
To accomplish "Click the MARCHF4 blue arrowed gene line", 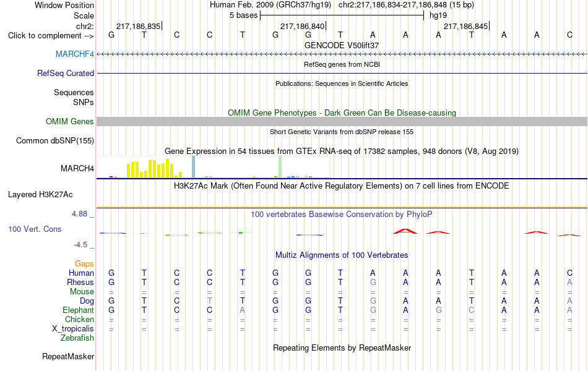I will 342,54.
